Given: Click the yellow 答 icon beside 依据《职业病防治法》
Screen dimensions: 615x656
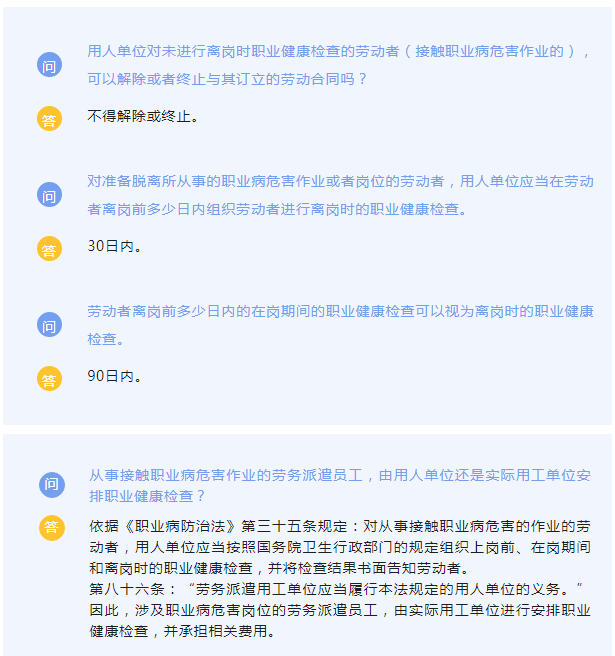Looking at the screenshot, I should tap(52, 528).
